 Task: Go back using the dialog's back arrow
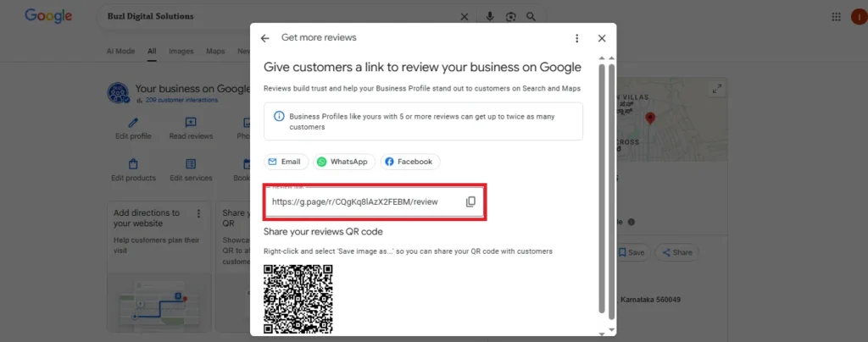point(264,38)
